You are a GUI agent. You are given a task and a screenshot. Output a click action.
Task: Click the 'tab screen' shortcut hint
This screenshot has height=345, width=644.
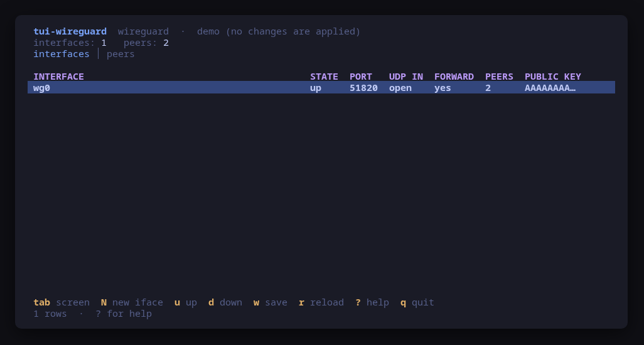[61, 302]
